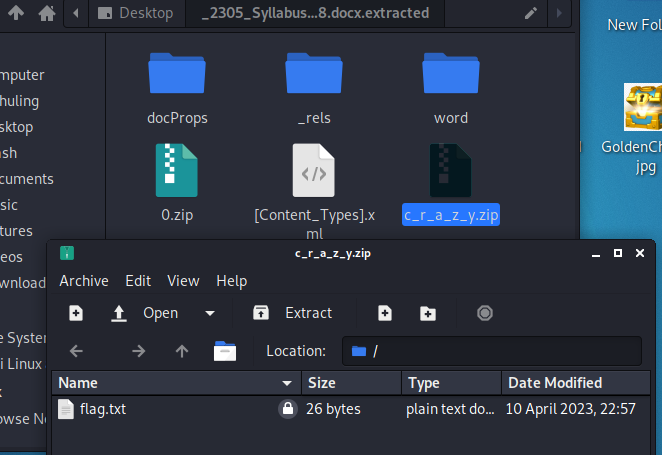Click the up arrow in archive navigation
Screen dimensions: 662x455
point(181,351)
